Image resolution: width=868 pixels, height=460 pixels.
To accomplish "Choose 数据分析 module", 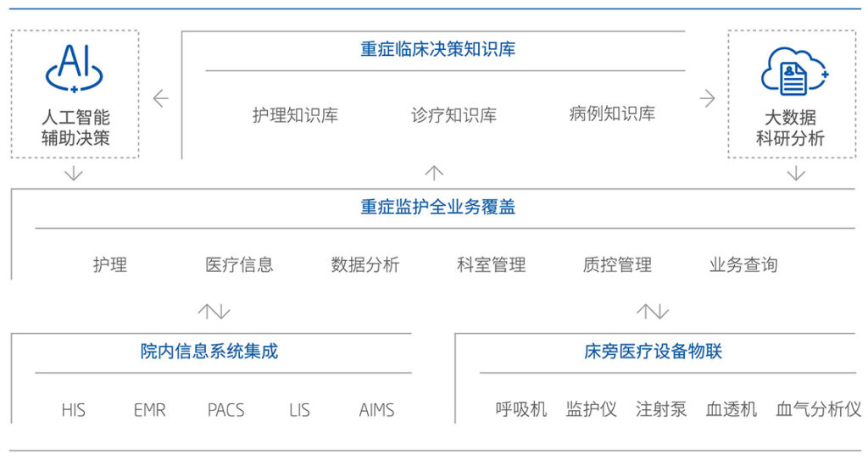I will [x=364, y=264].
